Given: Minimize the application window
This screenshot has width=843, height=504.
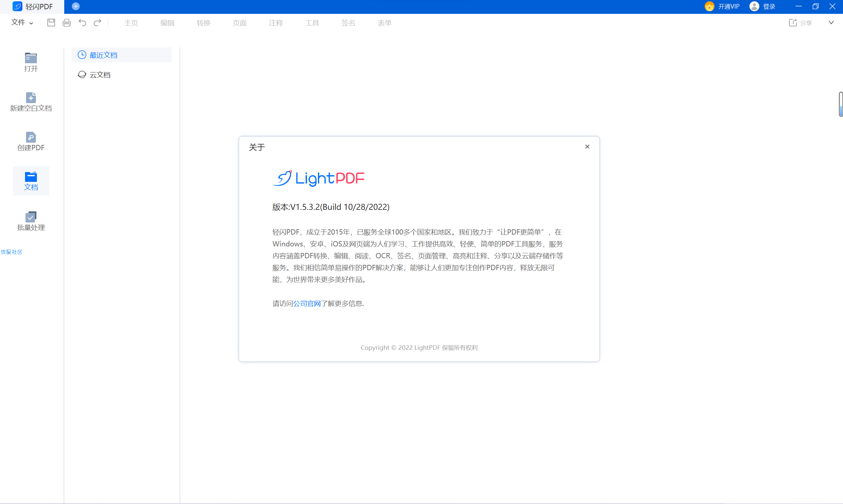Looking at the screenshot, I should click(x=799, y=7).
